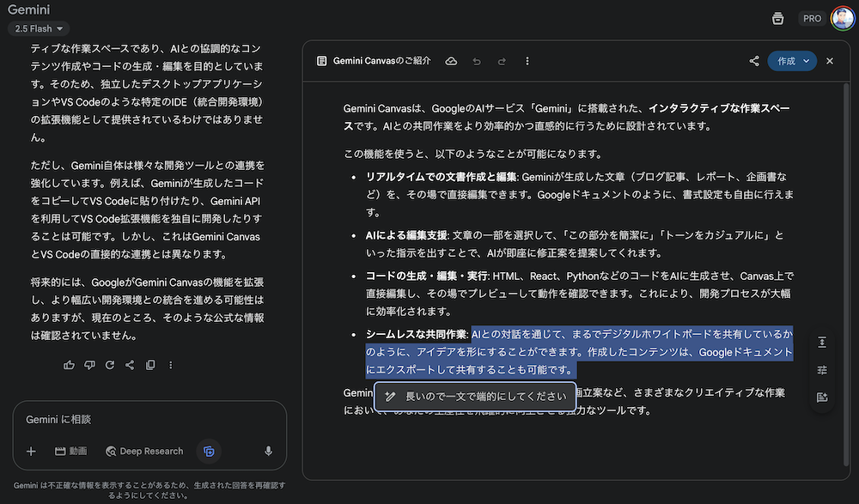This screenshot has height=504, width=859.
Task: Click the canvas title 'Gemini Canvasのご紹介'
Action: pos(382,61)
